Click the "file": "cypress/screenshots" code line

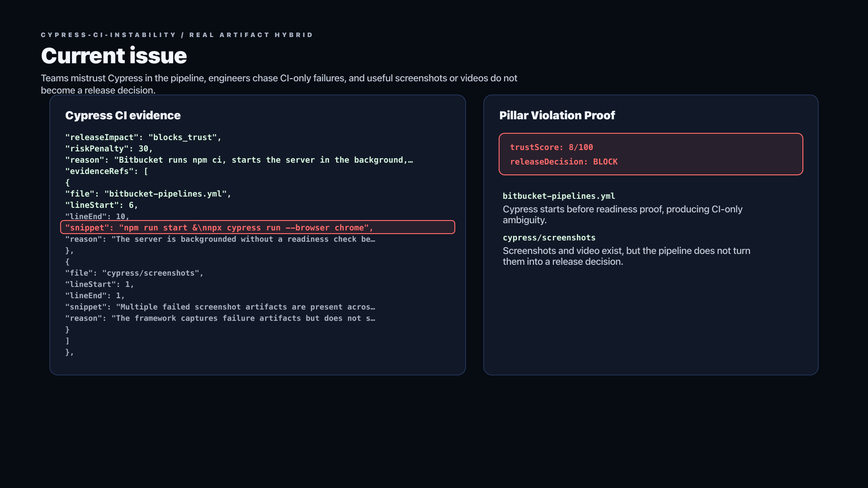pos(134,273)
